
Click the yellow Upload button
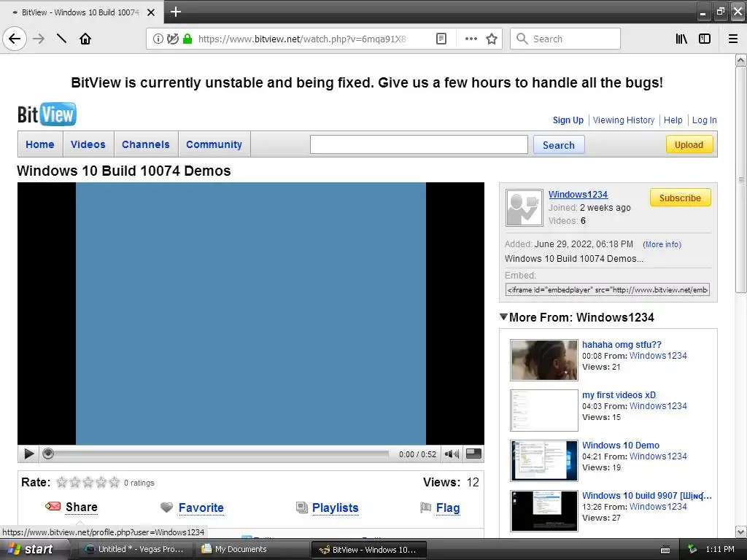689,145
